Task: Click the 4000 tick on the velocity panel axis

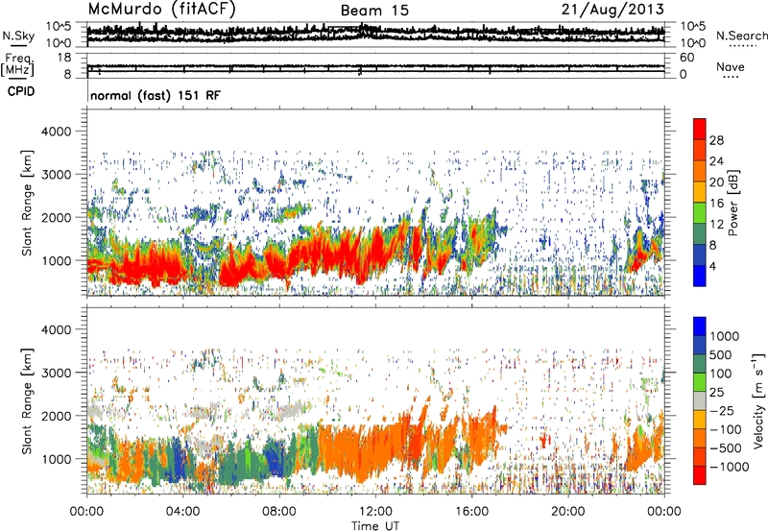Action: [x=56, y=329]
